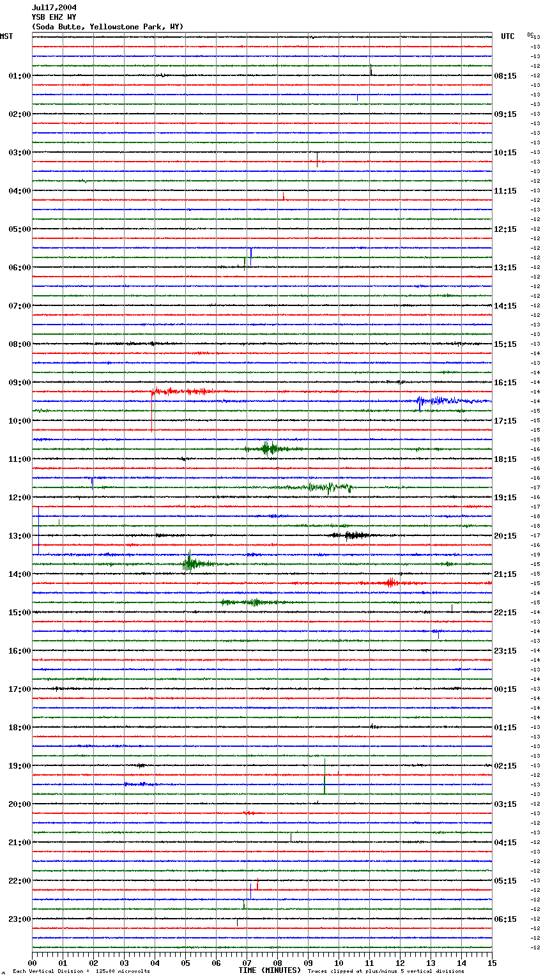
Task: Select the 15:00 MST row label
Action: tap(20, 613)
